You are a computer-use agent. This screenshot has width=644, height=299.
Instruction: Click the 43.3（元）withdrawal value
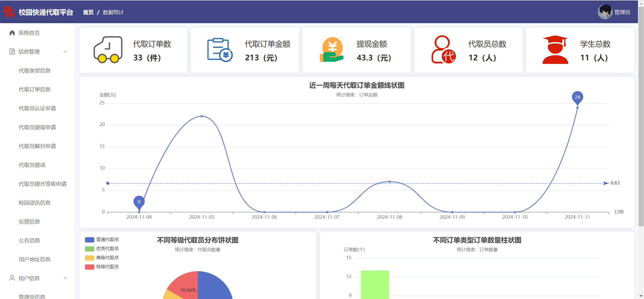374,58
